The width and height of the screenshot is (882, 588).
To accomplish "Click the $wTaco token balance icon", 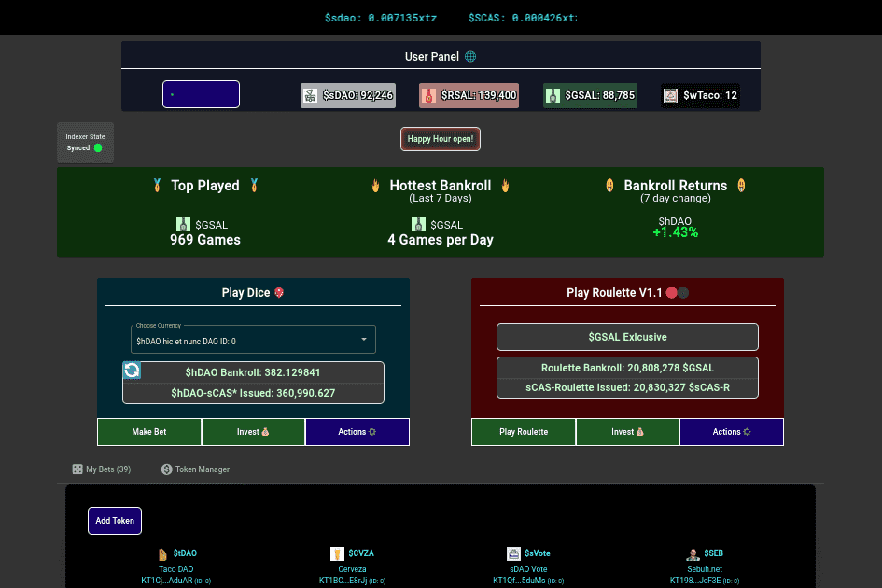I will (x=670, y=95).
